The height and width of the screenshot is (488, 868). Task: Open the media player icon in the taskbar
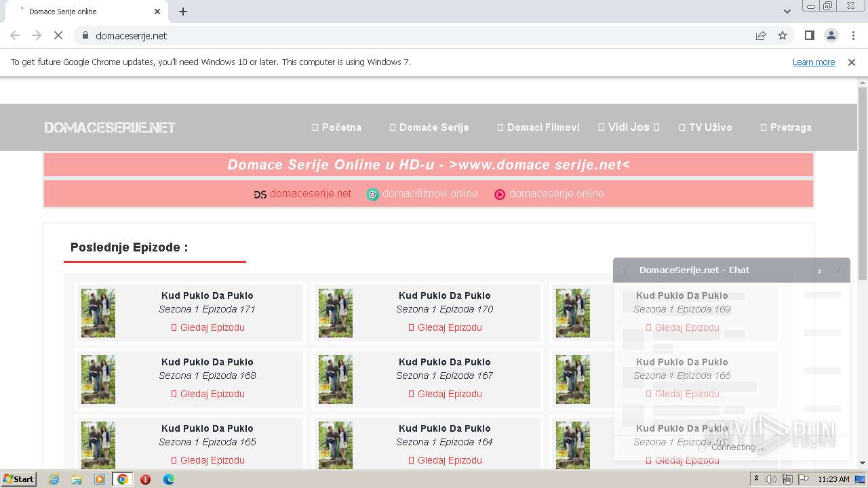point(100,479)
